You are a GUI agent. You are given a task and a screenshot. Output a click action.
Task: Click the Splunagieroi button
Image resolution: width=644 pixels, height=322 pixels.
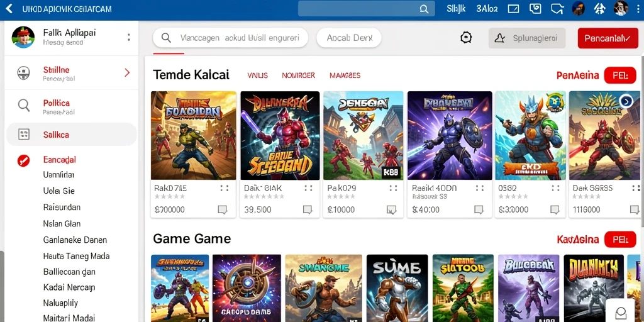coord(527,38)
